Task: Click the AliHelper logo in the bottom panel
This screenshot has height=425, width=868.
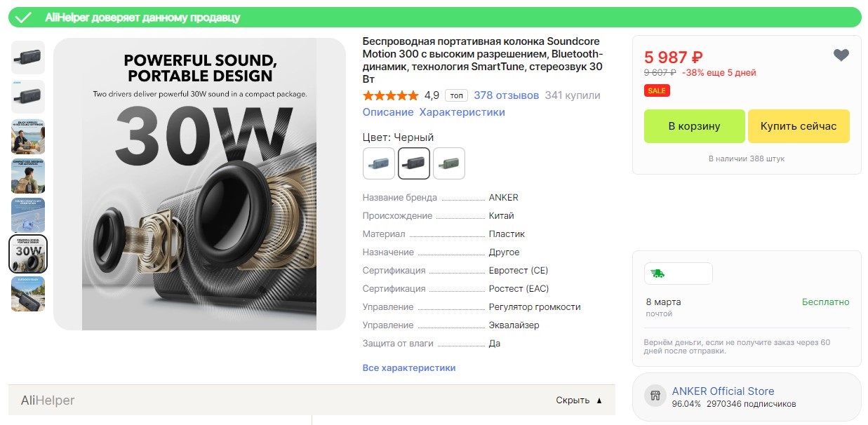Action: pyautogui.click(x=48, y=400)
